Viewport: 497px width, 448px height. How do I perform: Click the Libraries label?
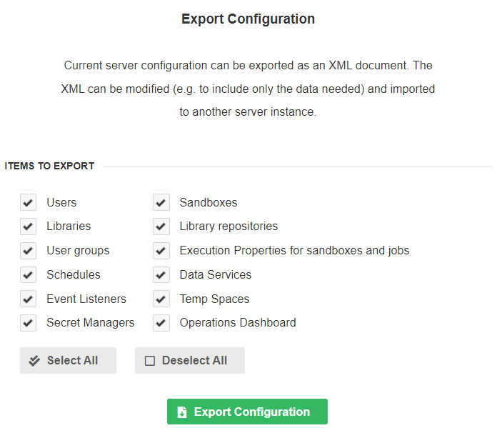click(x=69, y=227)
